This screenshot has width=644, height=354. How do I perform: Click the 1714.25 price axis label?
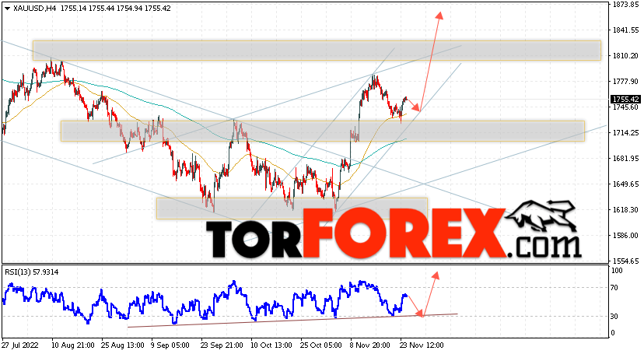[x=625, y=132]
